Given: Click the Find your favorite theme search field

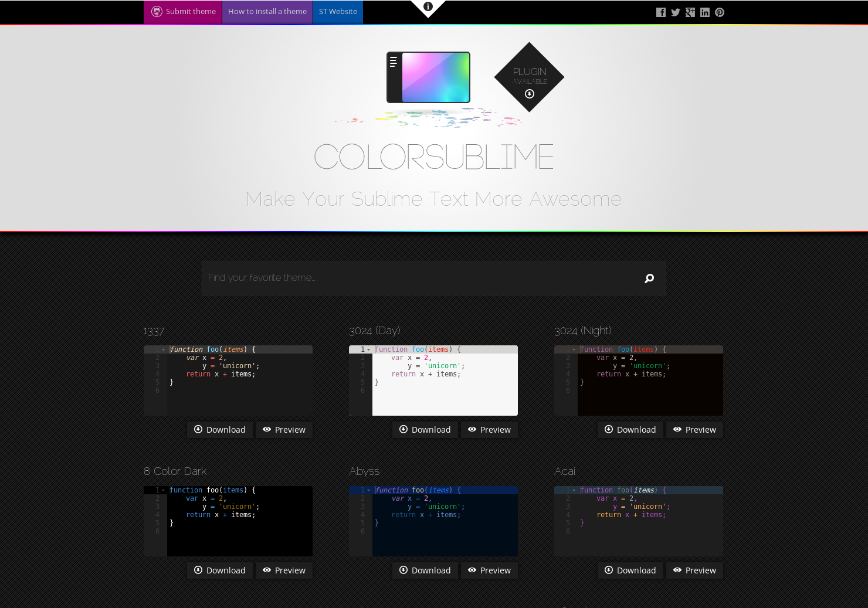Looking at the screenshot, I should tap(411, 278).
